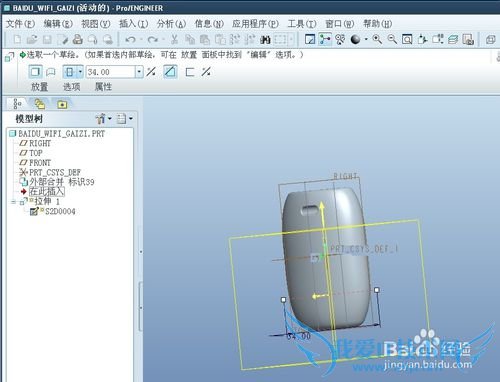500x382 pixels.
Task: Open the model tree Settings dropdown
Action: [x=125, y=118]
